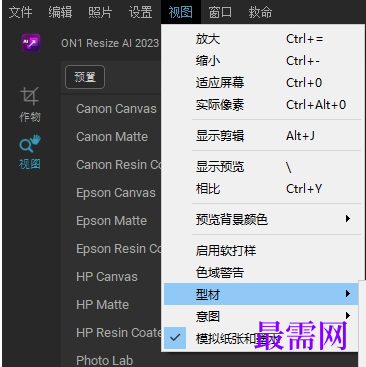Select the Epson Matte preset
Image resolution: width=366 pixels, height=367 pixels.
(x=111, y=221)
